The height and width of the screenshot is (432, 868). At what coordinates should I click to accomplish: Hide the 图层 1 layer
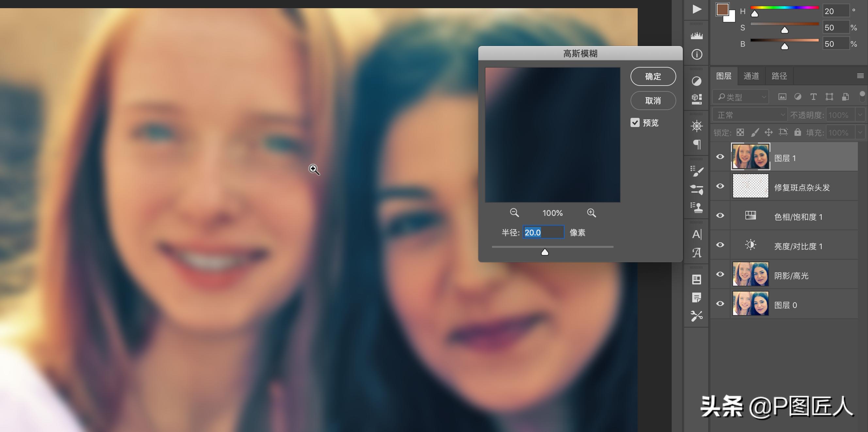click(720, 157)
